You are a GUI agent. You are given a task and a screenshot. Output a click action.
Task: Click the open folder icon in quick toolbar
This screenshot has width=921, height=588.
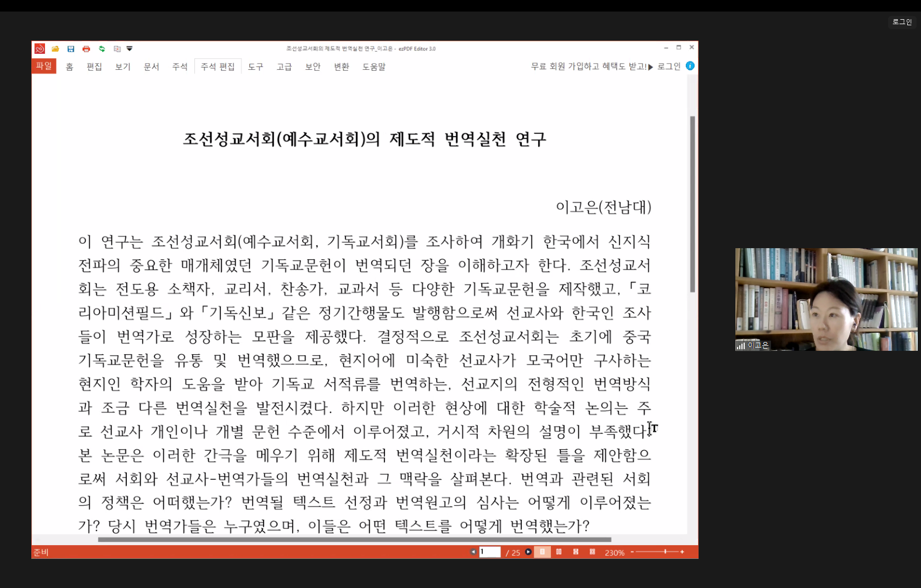55,49
